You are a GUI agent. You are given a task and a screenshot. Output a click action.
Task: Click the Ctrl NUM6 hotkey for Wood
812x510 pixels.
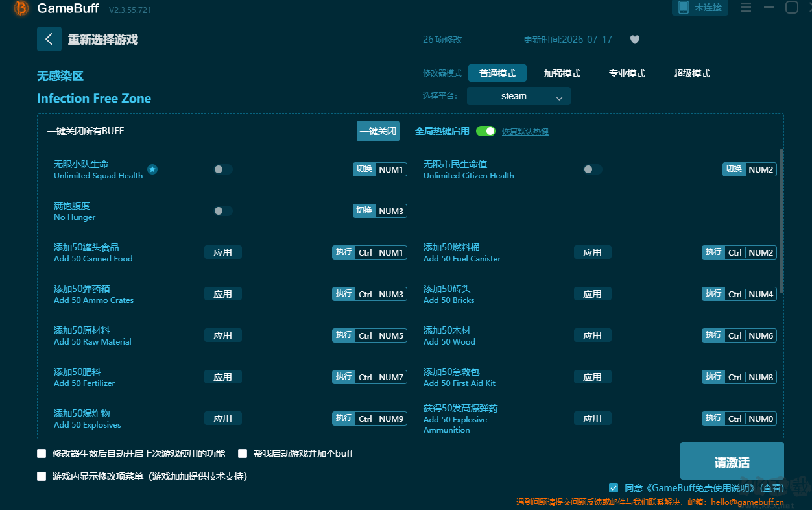pos(739,335)
